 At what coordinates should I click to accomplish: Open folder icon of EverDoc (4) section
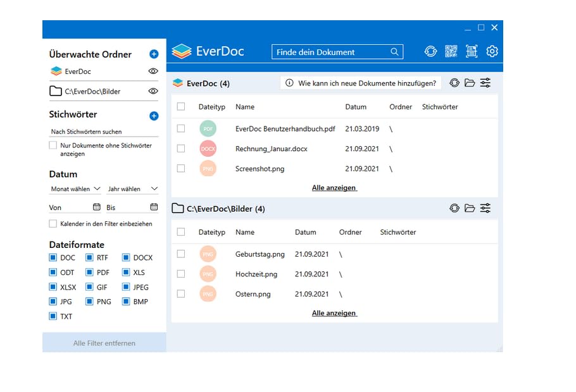[x=470, y=83]
